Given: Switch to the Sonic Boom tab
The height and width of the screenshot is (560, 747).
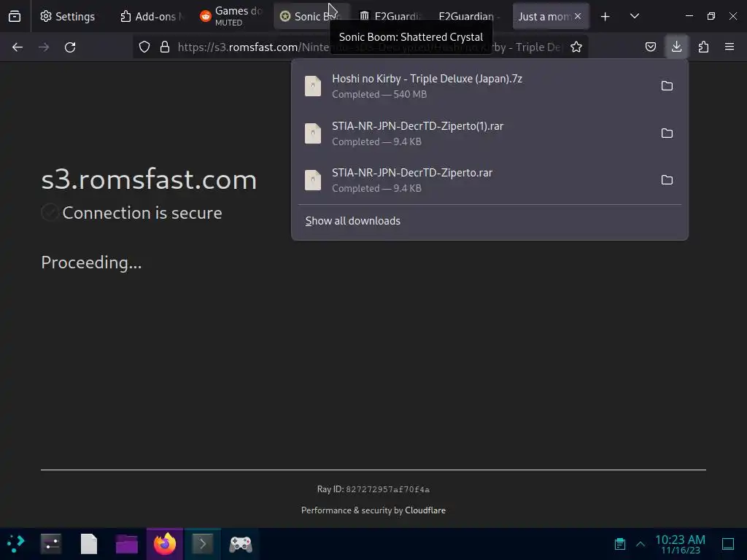Looking at the screenshot, I should coord(311,16).
